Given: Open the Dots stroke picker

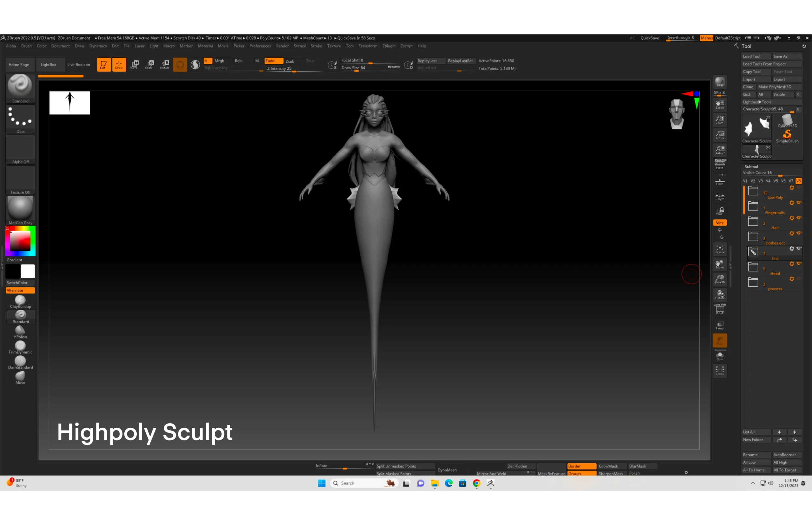Looking at the screenshot, I should 21,119.
